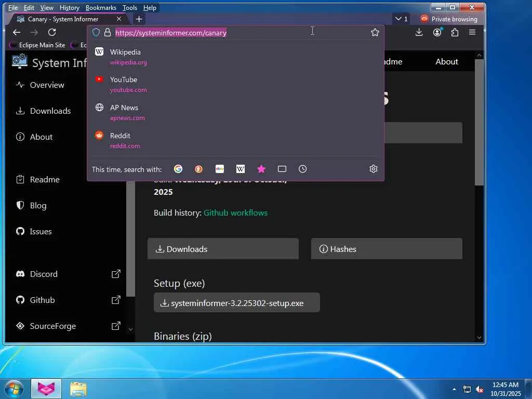Open Readme in the site sidebar

[x=37, y=179]
